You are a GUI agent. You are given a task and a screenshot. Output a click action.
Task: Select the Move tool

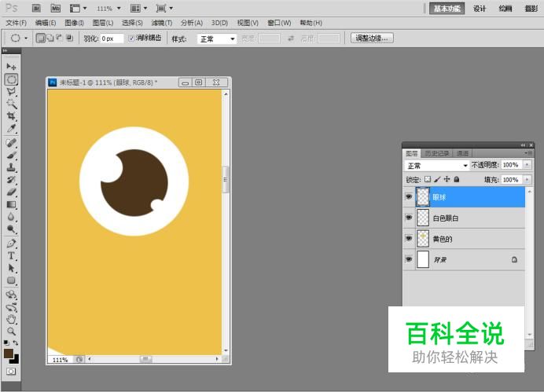point(11,66)
